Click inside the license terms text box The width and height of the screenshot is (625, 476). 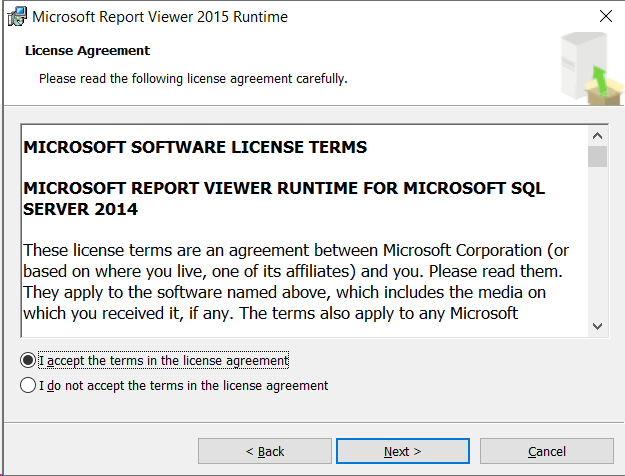pos(305,231)
